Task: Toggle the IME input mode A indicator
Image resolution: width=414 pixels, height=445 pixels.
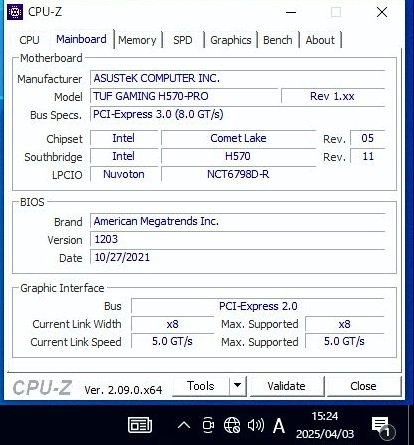Action: pyautogui.click(x=279, y=426)
